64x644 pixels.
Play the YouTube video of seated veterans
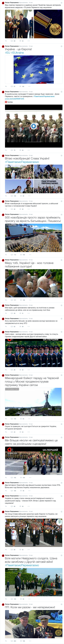33,126
